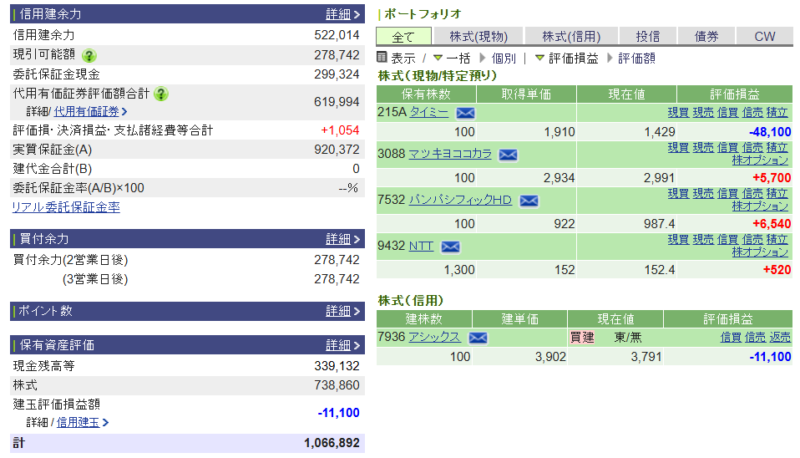The height and width of the screenshot is (458, 800).
Task: Click 現売 in the タイミー row
Action: tap(703, 113)
